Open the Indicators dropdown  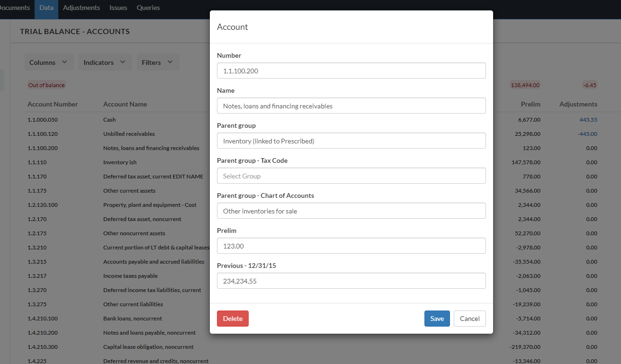click(105, 62)
